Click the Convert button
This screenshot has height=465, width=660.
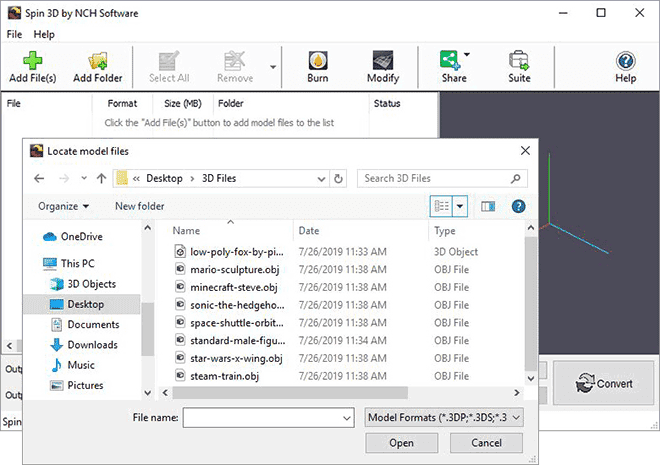[x=604, y=383]
